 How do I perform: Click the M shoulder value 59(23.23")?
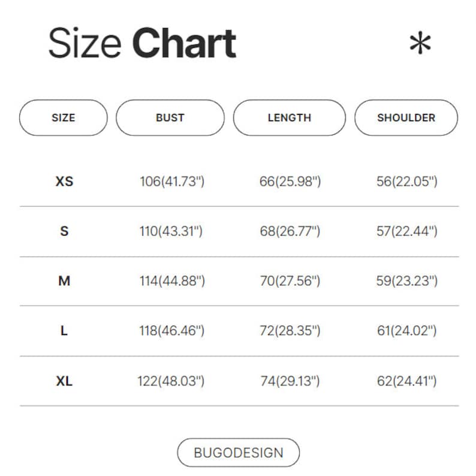click(407, 281)
